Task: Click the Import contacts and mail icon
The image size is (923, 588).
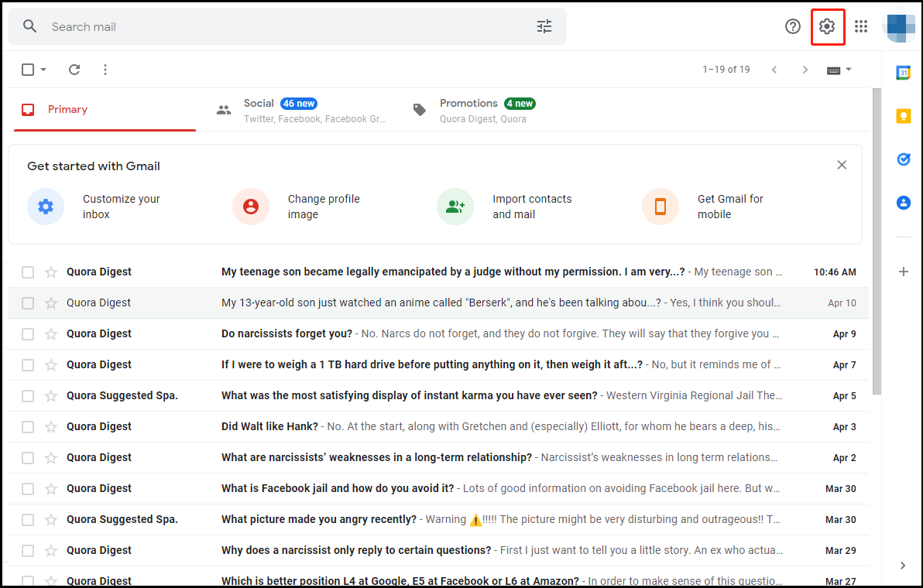Action: click(455, 207)
